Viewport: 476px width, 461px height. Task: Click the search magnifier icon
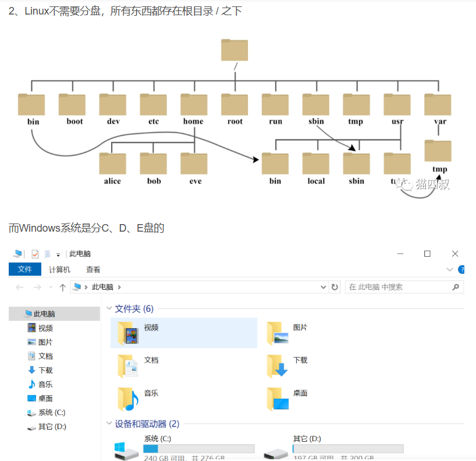tap(456, 287)
